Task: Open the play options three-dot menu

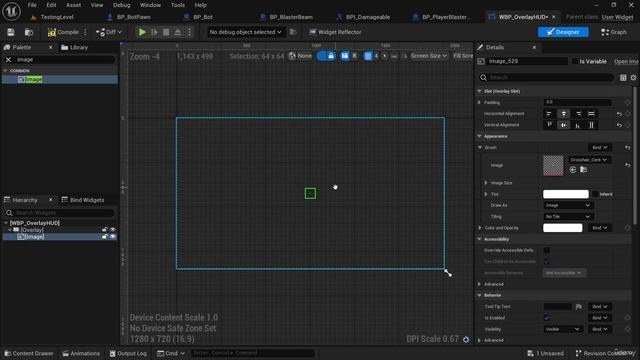Action: [x=189, y=32]
